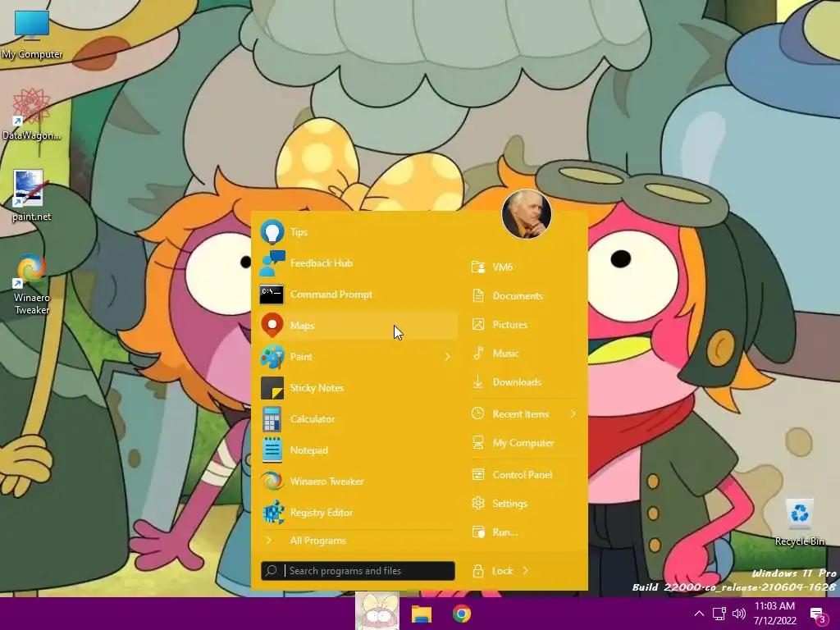Image resolution: width=840 pixels, height=630 pixels.
Task: Expand the Paint jump list arrow
Action: 447,357
